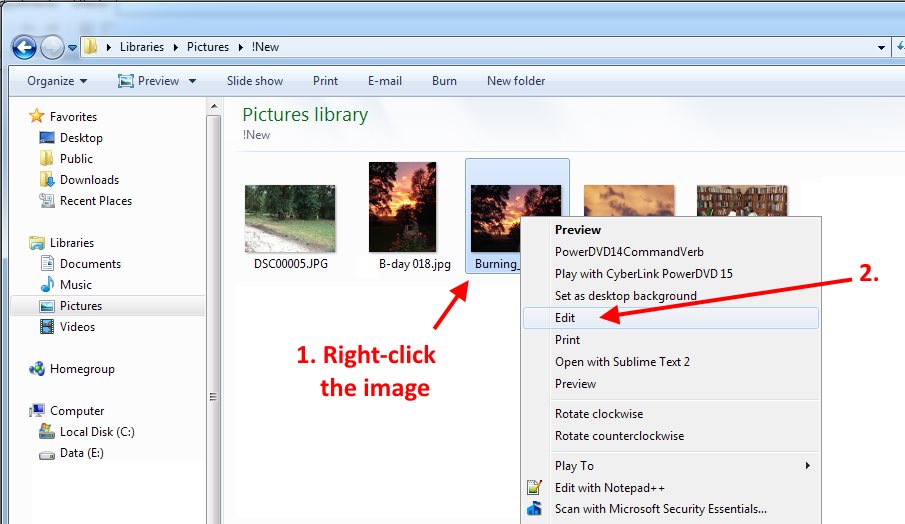Expand the Preview toolbar dropdown arrow
The height and width of the screenshot is (524, 905).
(192, 81)
